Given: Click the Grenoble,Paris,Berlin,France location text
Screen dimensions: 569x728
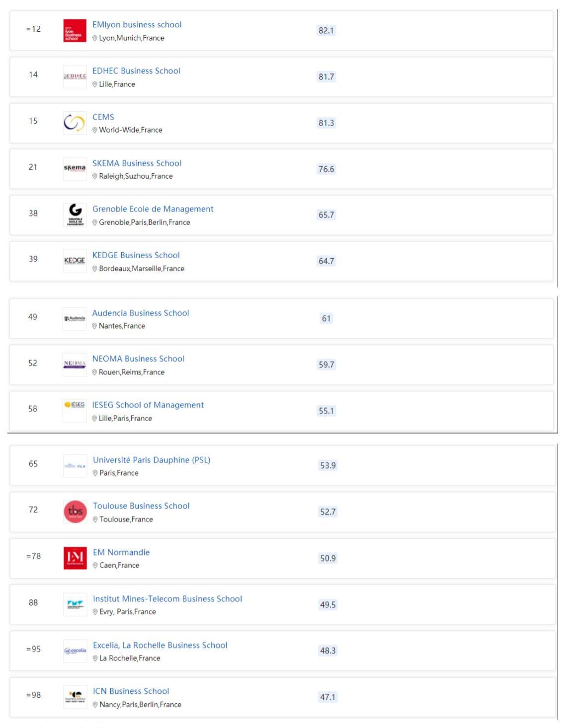Looking at the screenshot, I should pyautogui.click(x=145, y=222).
